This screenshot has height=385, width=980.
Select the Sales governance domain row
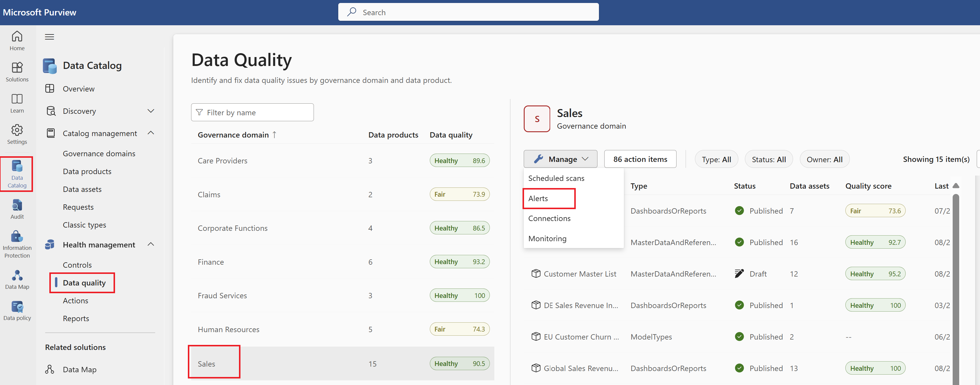point(206,363)
